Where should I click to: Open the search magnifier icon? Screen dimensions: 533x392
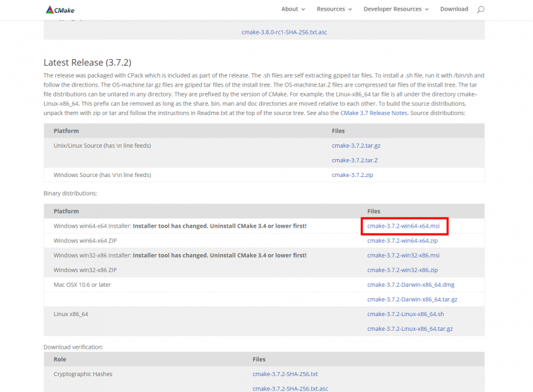pyautogui.click(x=480, y=9)
